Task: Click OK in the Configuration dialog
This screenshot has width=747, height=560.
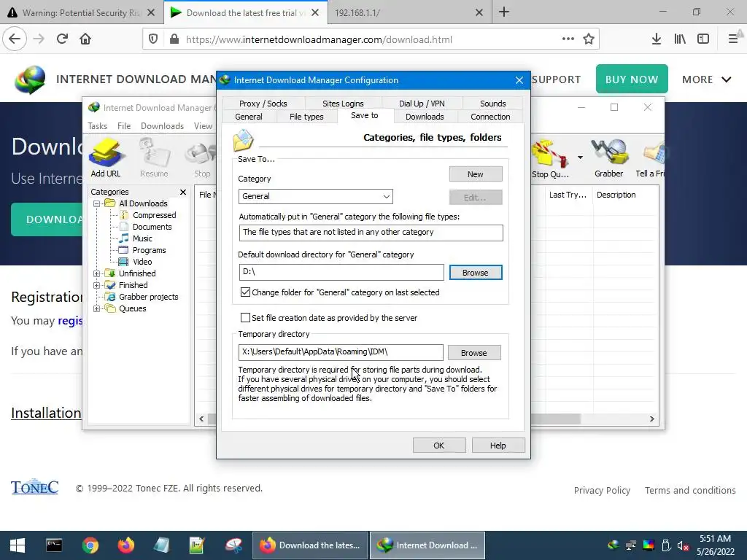Action: [438, 446]
